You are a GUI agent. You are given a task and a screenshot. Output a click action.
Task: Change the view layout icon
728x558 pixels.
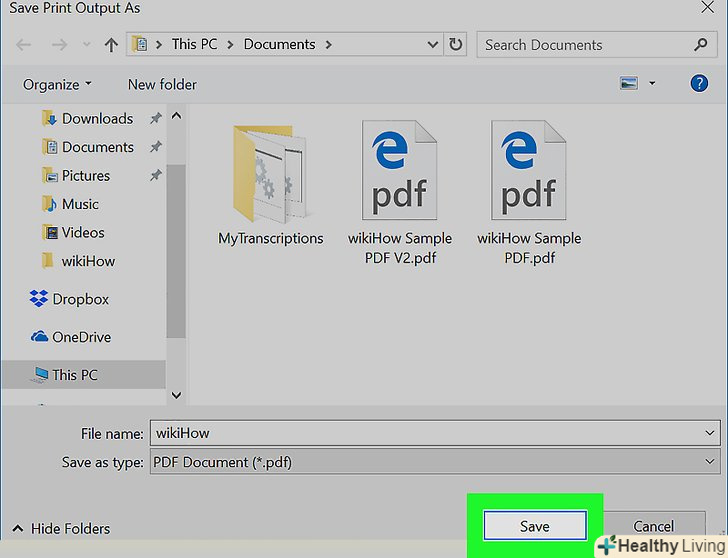point(629,84)
